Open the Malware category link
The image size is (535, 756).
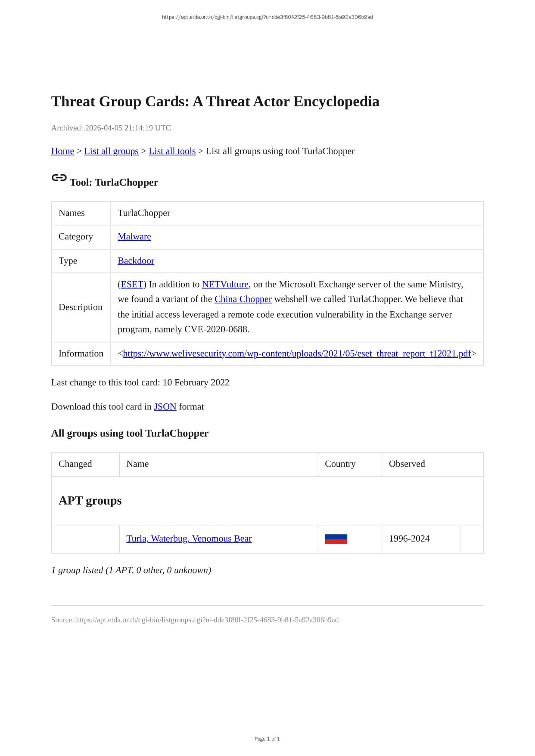coord(134,237)
